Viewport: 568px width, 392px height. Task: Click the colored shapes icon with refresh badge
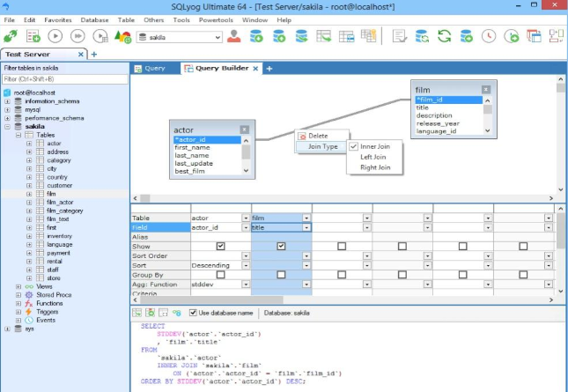[122, 37]
